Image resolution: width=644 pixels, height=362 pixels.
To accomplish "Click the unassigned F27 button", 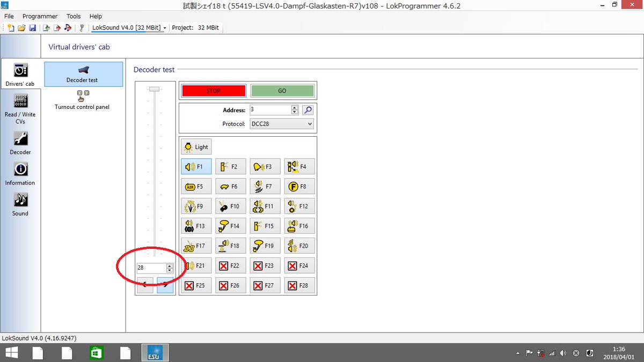I will 265,286.
